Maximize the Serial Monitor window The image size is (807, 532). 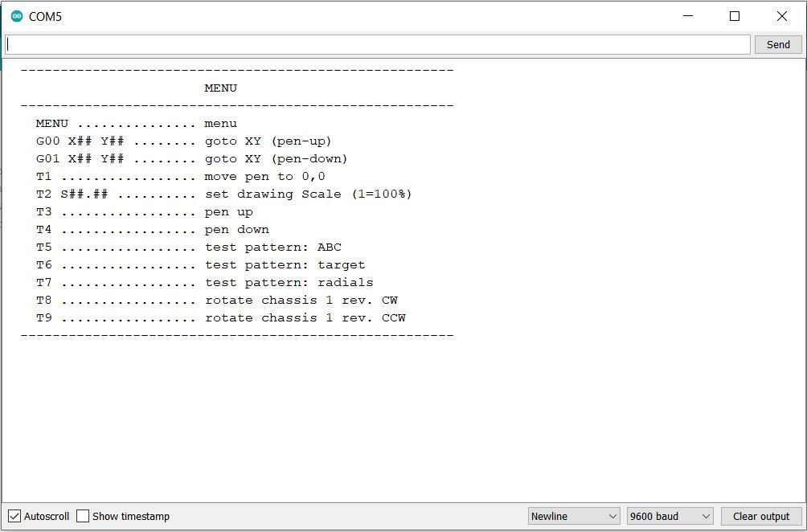coord(734,15)
